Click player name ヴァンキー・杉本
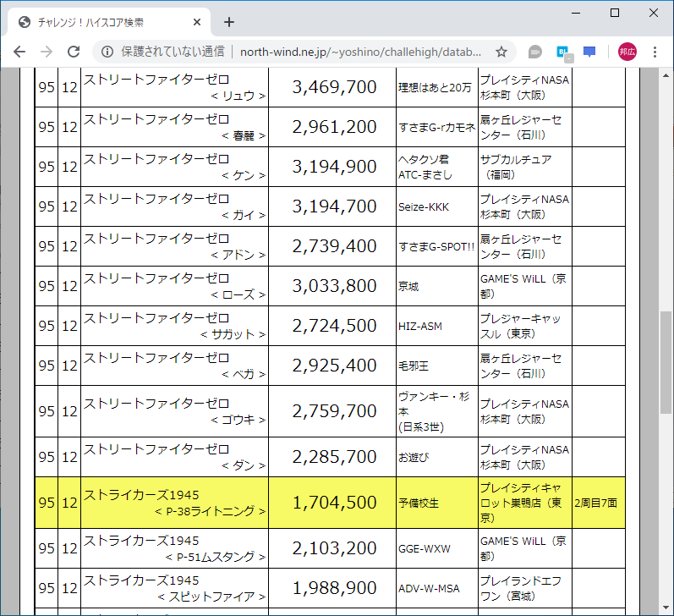 [434, 404]
